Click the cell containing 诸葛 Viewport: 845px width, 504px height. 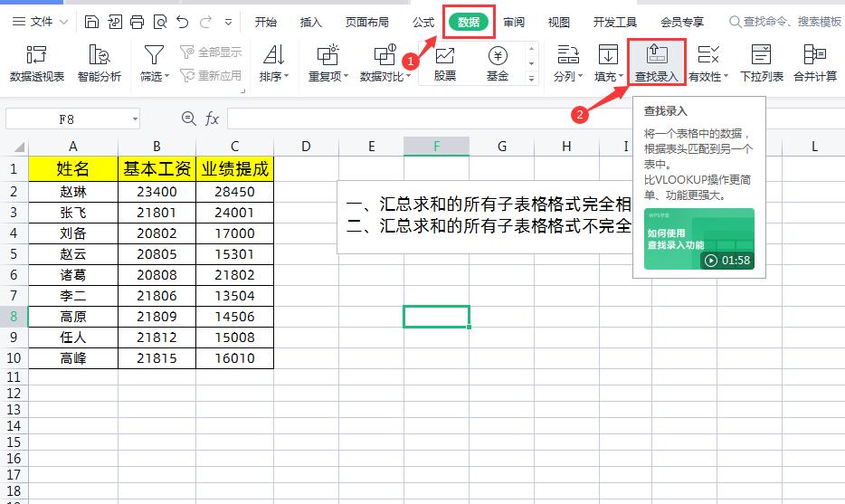[x=73, y=275]
